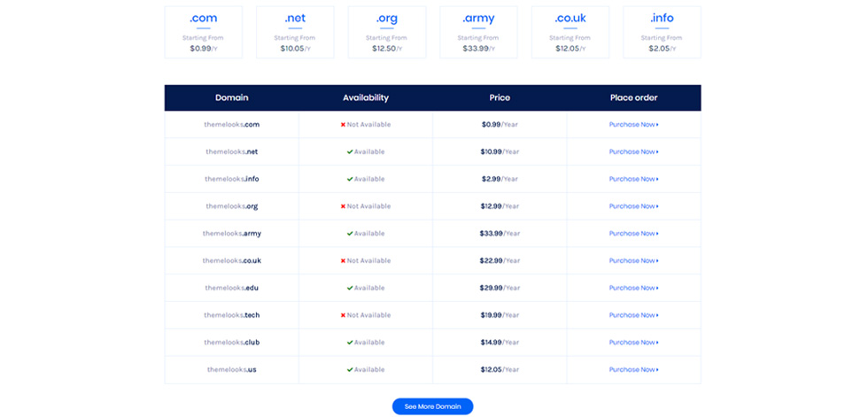This screenshot has width=868, height=417.
Task: Click the $22.99/Year price cell
Action: click(500, 260)
